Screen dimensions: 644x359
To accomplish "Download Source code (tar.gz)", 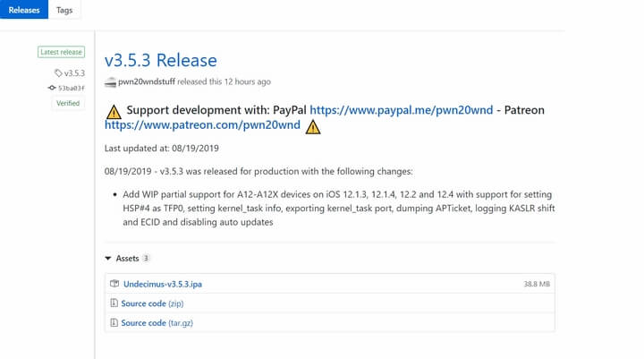I will click(157, 323).
